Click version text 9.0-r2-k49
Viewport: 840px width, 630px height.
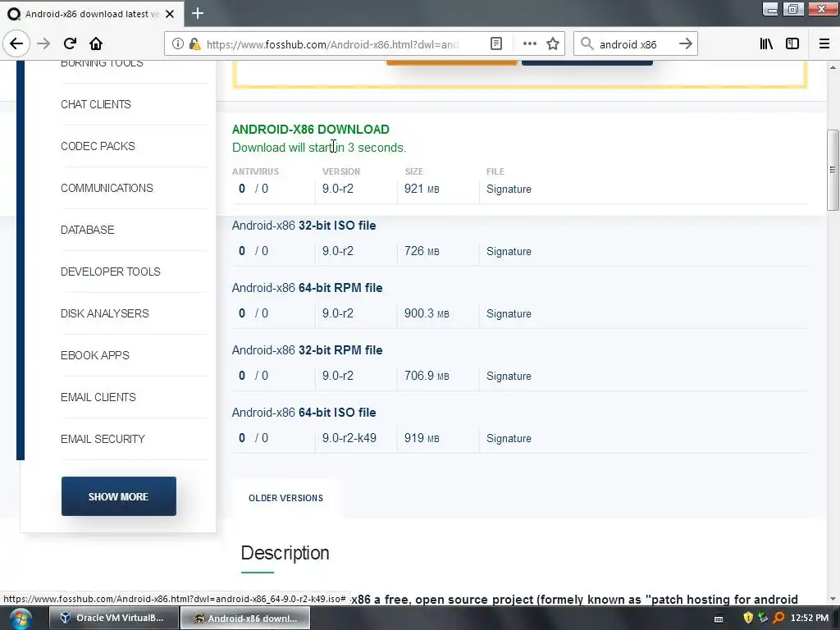pos(349,438)
